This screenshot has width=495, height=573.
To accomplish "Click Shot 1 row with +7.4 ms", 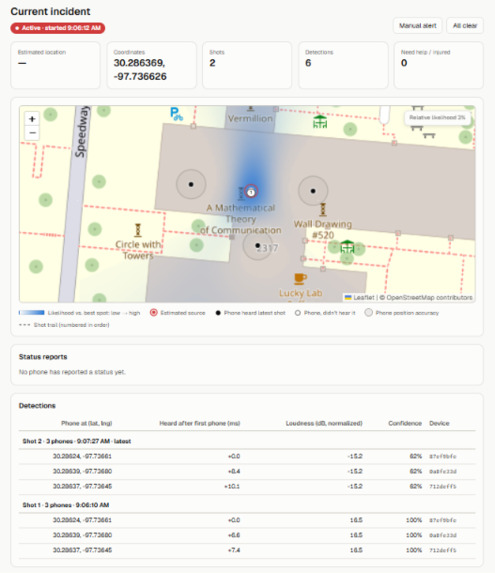I will [x=247, y=550].
